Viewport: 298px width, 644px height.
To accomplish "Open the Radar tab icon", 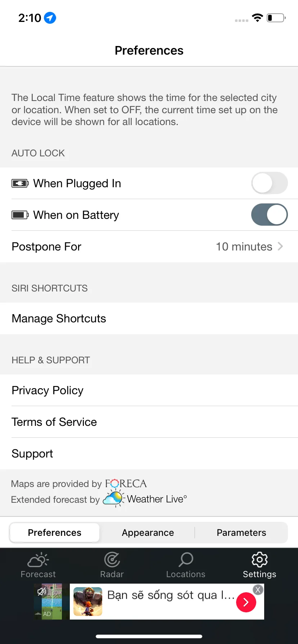I will [x=112, y=560].
